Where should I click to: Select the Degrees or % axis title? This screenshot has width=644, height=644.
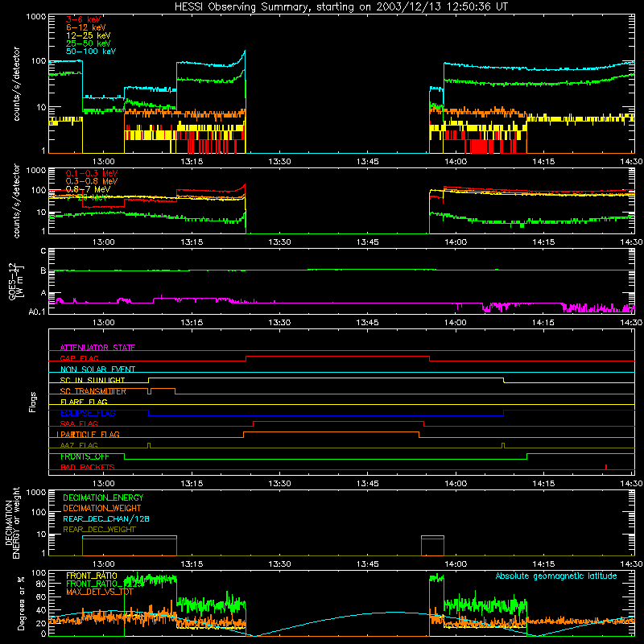(21, 603)
